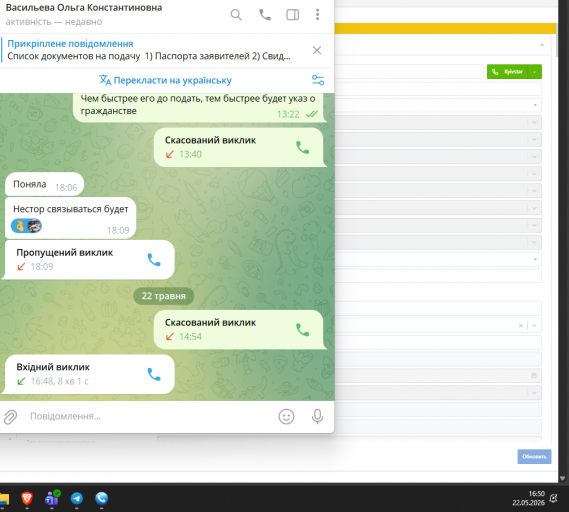Call back from cancelled call at 13:40
The height and width of the screenshot is (512, 569).
pyautogui.click(x=303, y=147)
